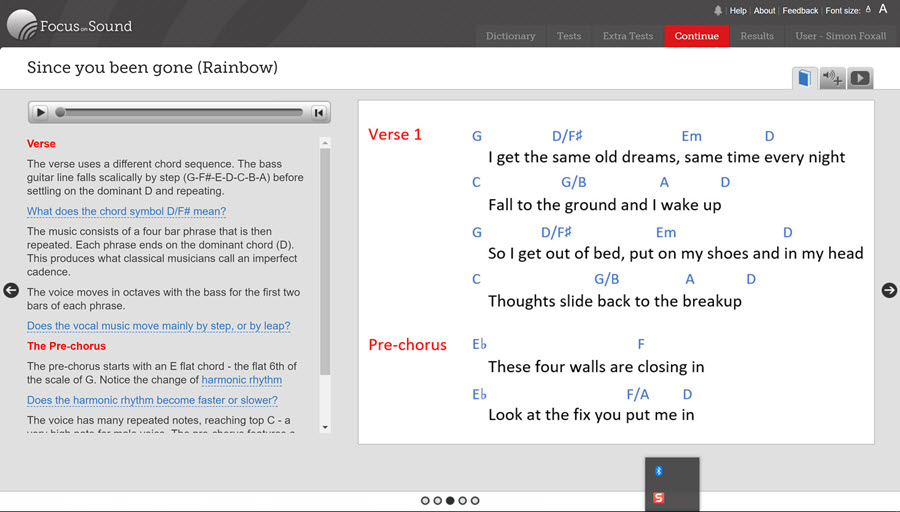Decrease font size with small A

click(x=868, y=9)
